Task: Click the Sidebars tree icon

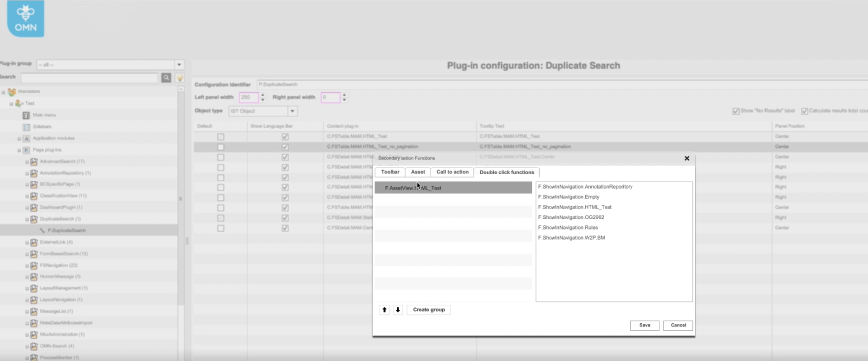Action: (x=26, y=127)
